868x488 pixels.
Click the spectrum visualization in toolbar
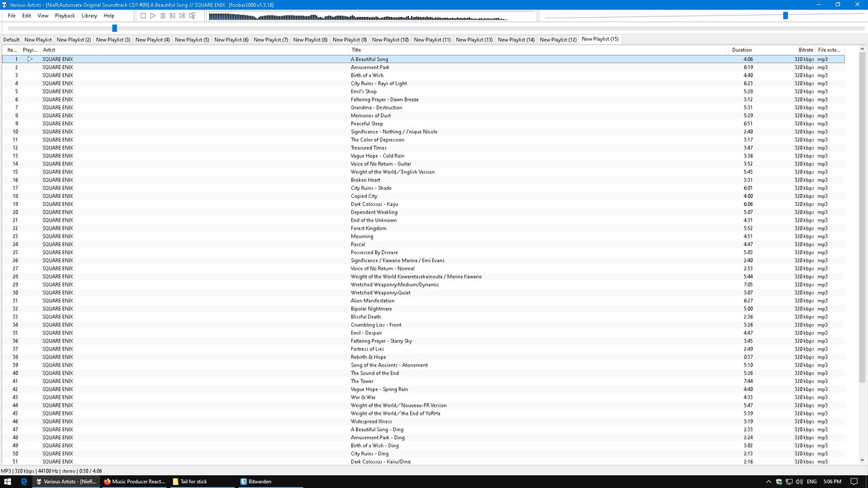[x=372, y=16]
